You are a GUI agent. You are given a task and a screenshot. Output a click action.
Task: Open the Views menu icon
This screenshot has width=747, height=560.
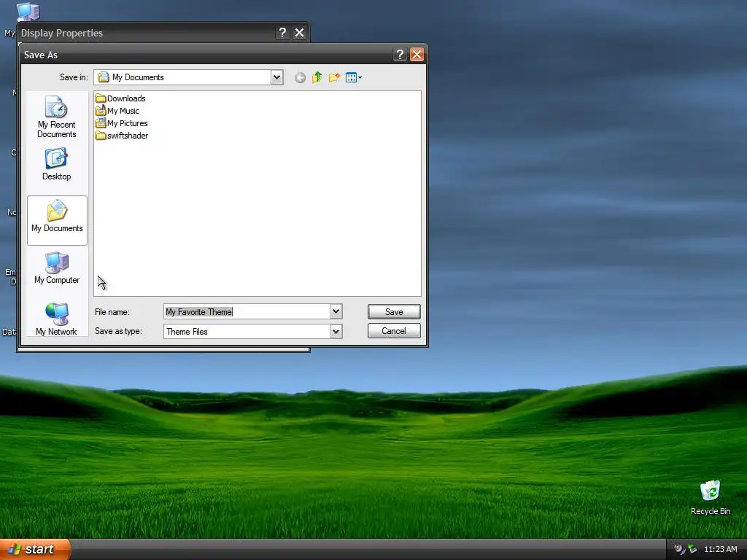[x=354, y=77]
